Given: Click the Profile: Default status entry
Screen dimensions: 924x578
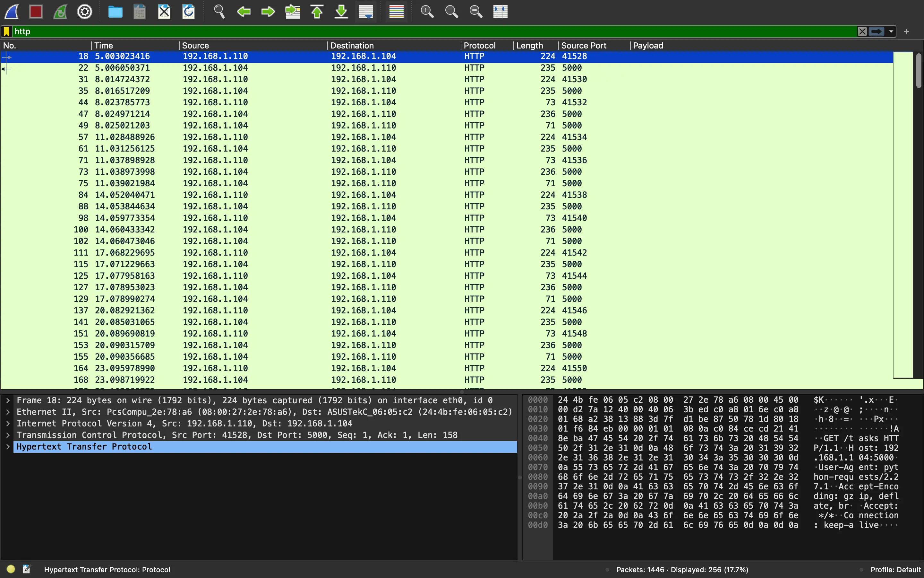Looking at the screenshot, I should tap(895, 570).
